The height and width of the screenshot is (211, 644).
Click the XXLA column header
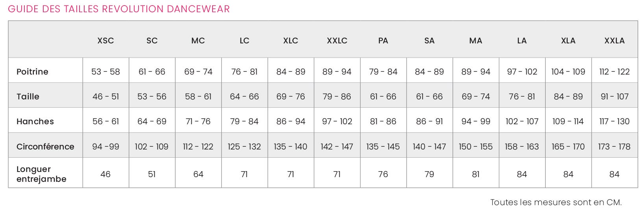[614, 41]
